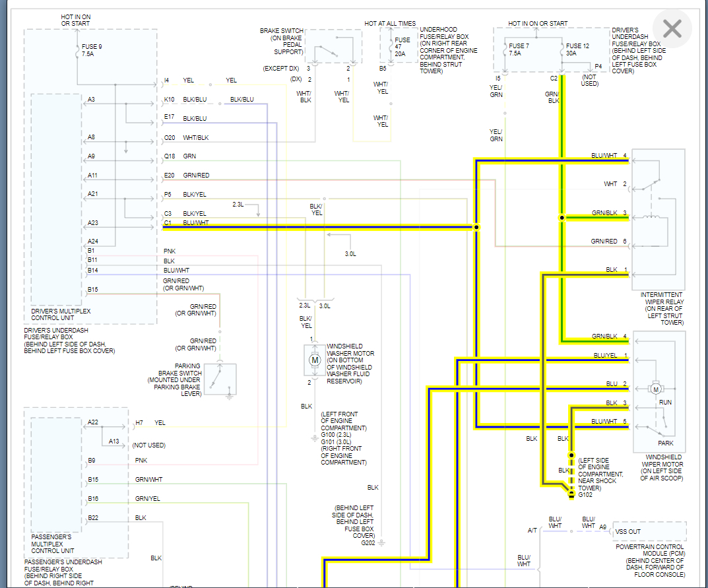This screenshot has width=708, height=588.
Task: Click the 'B22' terminal label
Action: tap(93, 517)
